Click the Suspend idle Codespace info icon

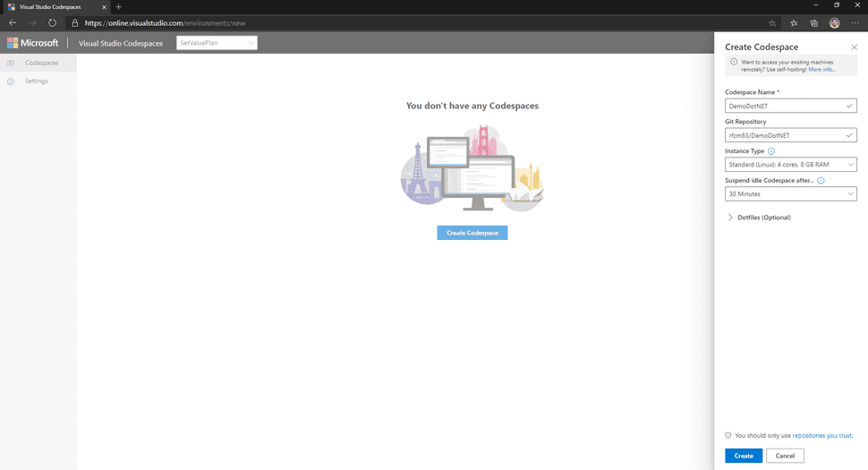(x=821, y=181)
